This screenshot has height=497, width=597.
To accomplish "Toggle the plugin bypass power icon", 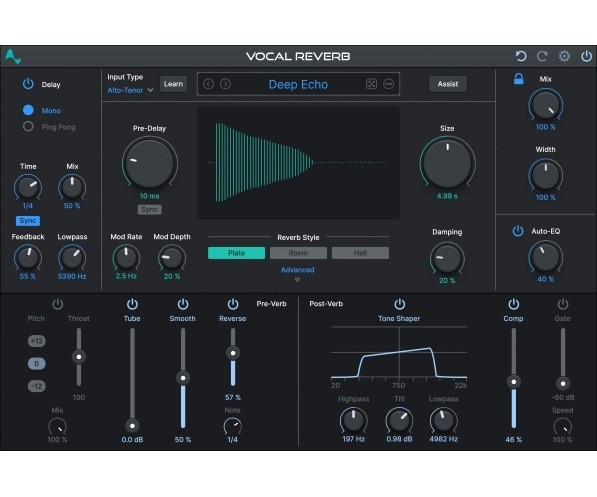I will click(586, 56).
